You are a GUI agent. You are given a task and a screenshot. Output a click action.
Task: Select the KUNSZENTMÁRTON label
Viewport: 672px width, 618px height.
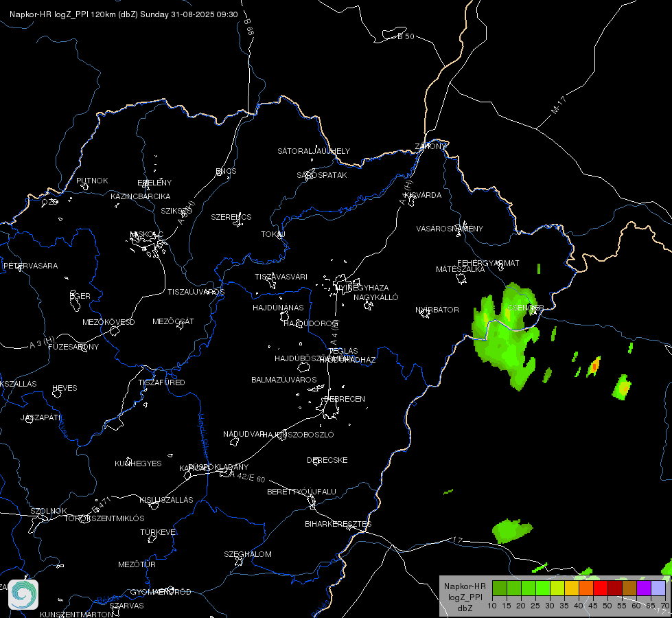pyautogui.click(x=77, y=614)
